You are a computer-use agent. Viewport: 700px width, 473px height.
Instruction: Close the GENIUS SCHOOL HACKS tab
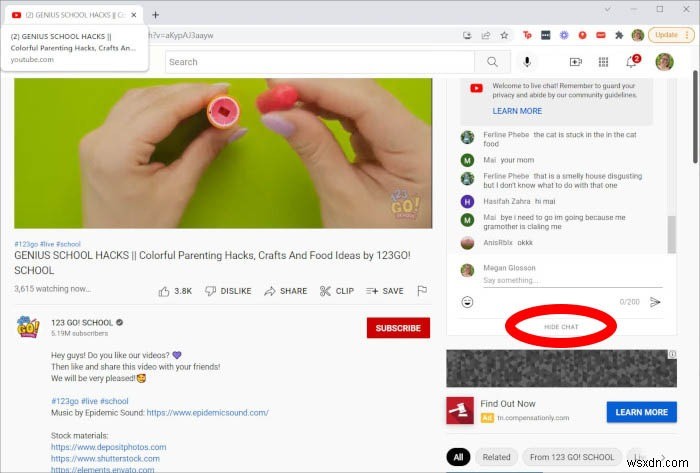[133, 15]
